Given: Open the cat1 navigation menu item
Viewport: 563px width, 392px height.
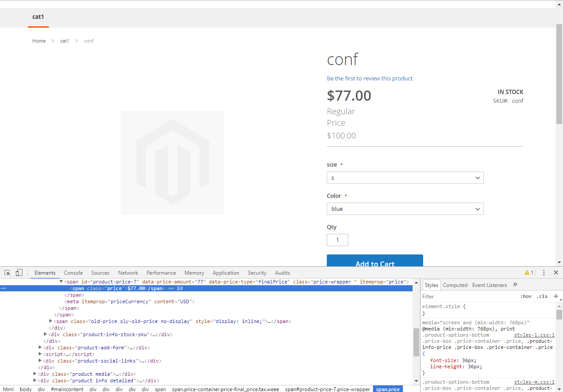Looking at the screenshot, I should [x=38, y=17].
